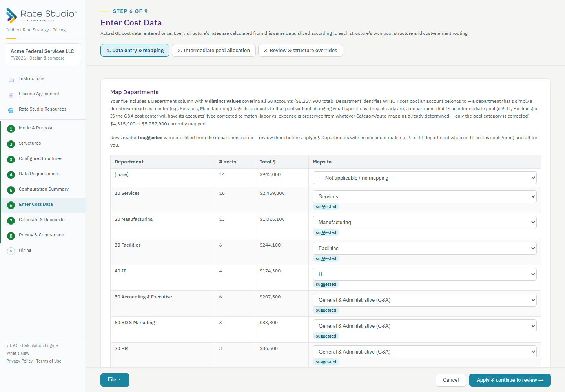Switch to Intermediate pool allocation tab

[x=214, y=51]
